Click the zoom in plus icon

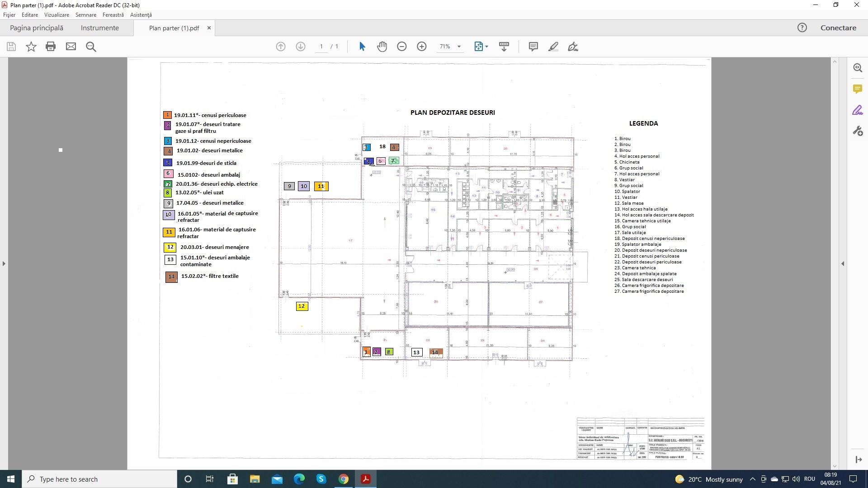tap(421, 47)
